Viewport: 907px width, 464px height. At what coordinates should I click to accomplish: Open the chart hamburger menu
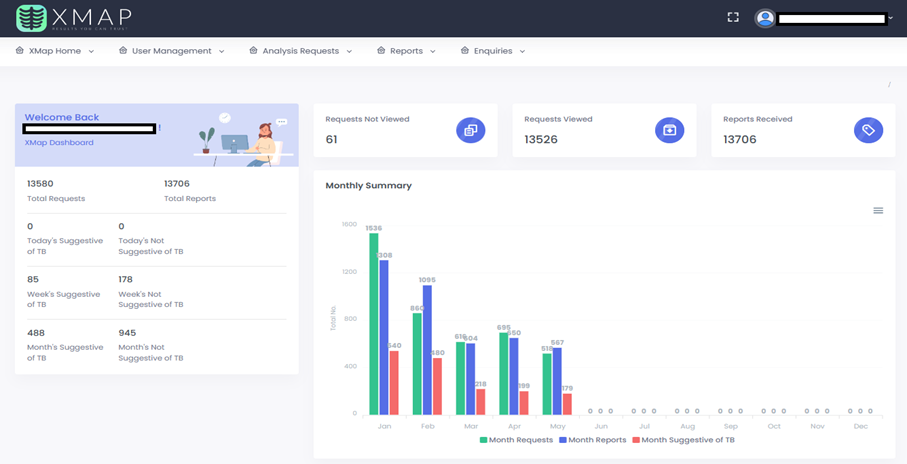coord(878,211)
